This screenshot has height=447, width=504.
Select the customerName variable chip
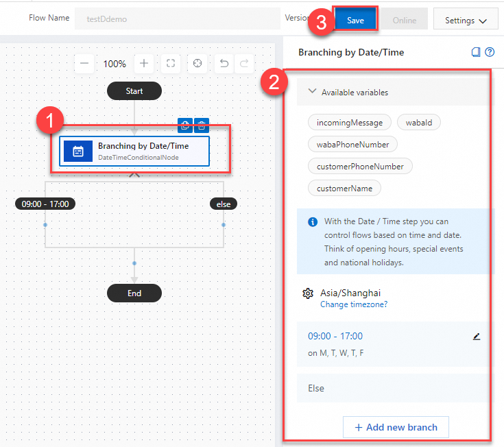pyautogui.click(x=344, y=188)
